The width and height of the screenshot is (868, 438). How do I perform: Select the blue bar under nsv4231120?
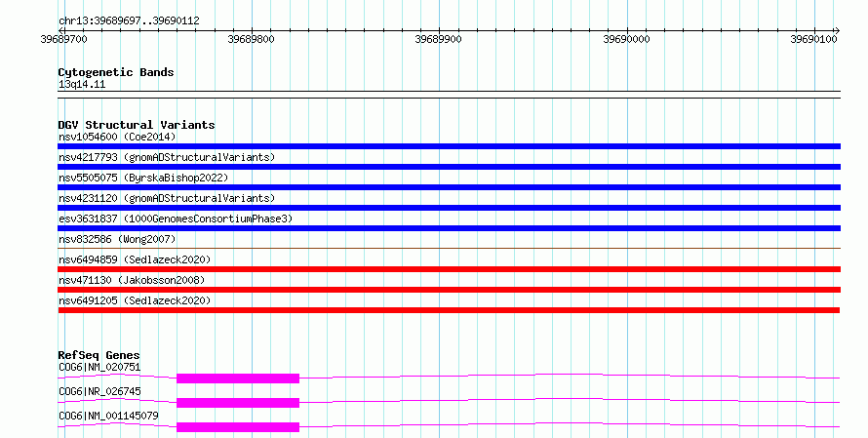pos(449,208)
